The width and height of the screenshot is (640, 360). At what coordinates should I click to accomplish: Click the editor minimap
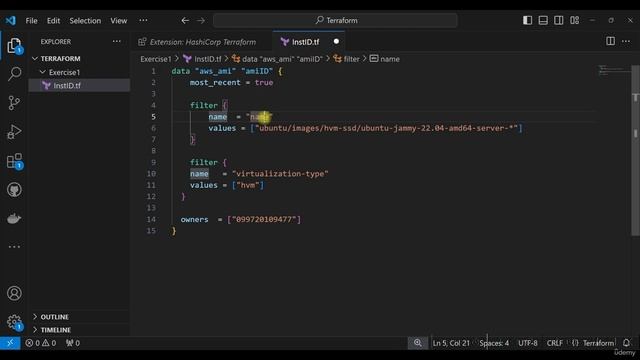click(613, 70)
